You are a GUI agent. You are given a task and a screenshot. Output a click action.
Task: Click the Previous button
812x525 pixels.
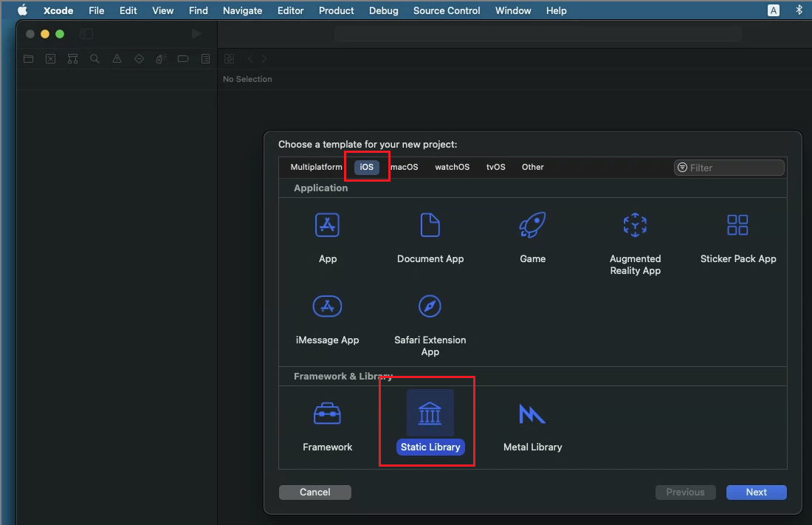pyautogui.click(x=685, y=493)
